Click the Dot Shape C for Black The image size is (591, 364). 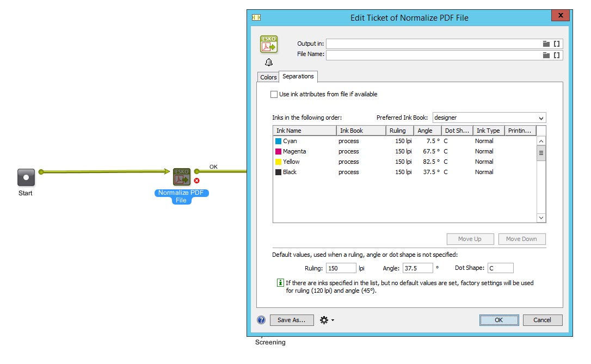446,172
